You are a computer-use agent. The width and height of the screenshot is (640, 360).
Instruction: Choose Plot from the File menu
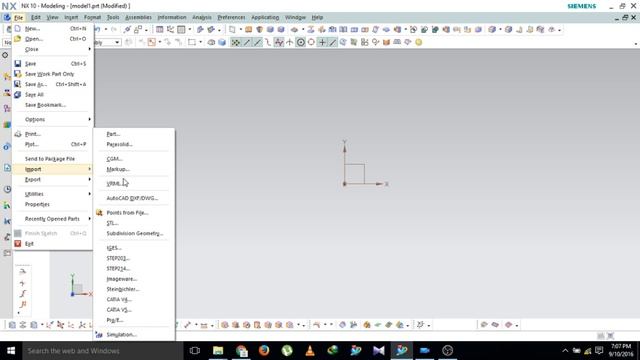click(53, 144)
